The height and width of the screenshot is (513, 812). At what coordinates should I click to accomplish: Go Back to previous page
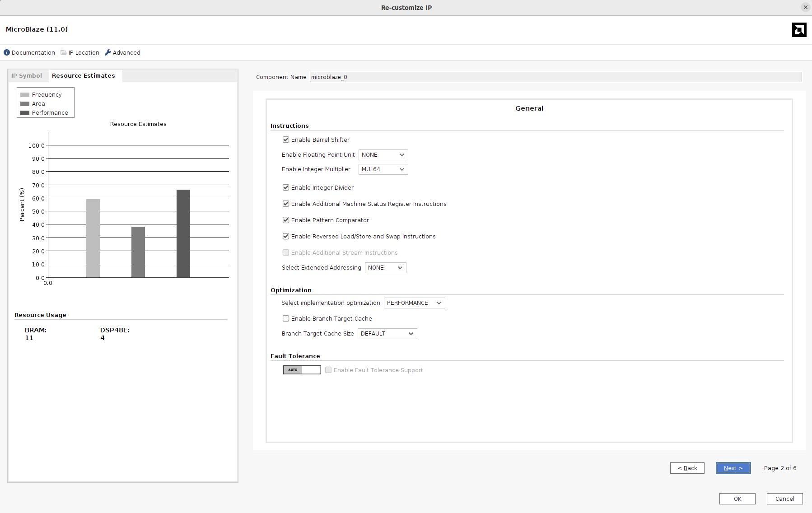687,468
